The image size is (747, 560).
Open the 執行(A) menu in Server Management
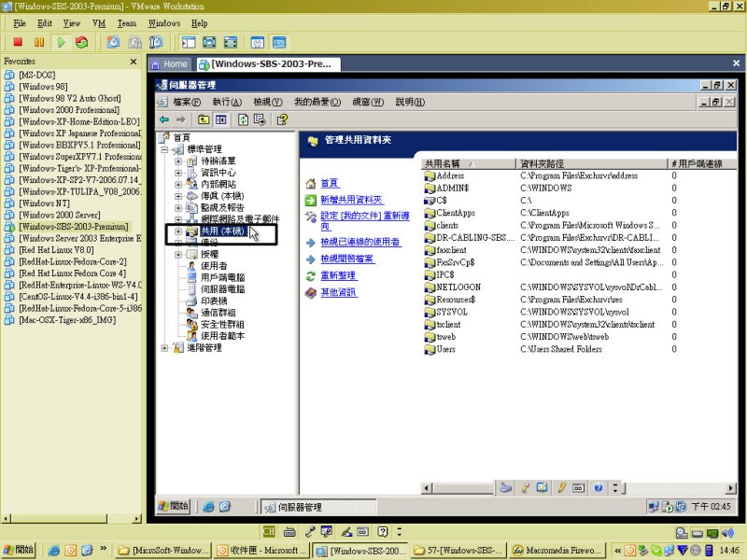pos(227,102)
